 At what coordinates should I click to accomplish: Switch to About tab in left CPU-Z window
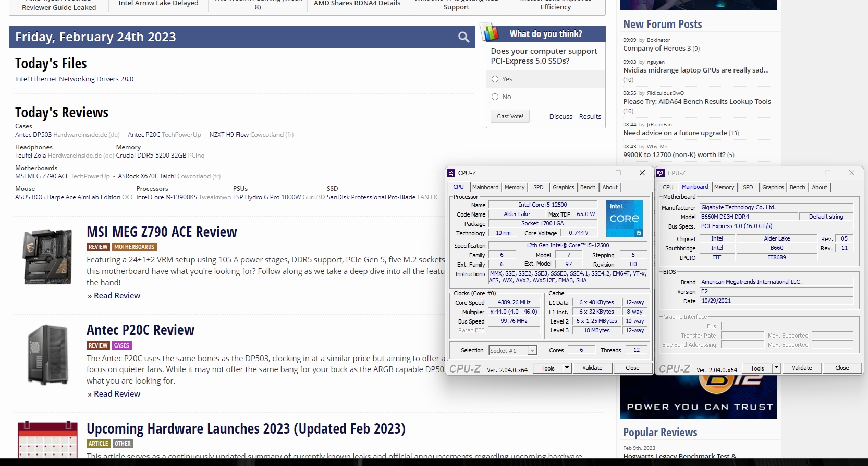pos(610,187)
